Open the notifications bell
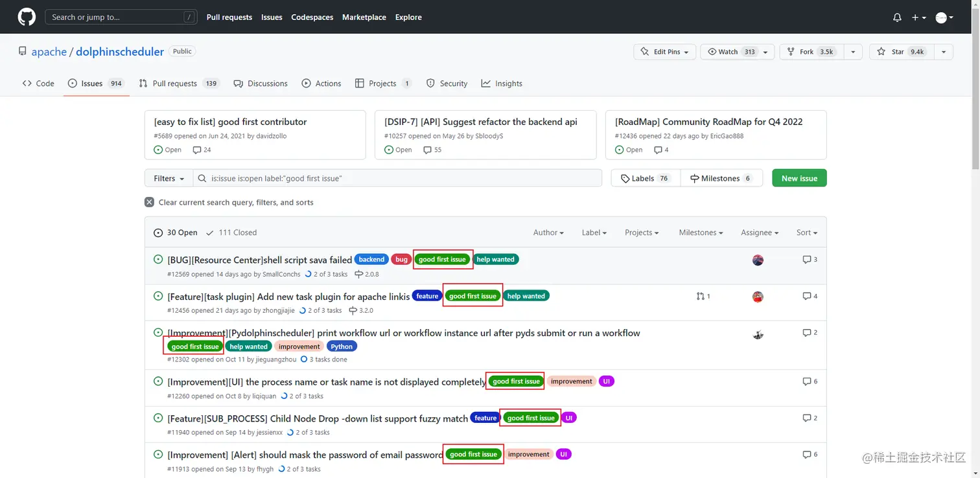Image resolution: width=980 pixels, height=478 pixels. pyautogui.click(x=897, y=17)
